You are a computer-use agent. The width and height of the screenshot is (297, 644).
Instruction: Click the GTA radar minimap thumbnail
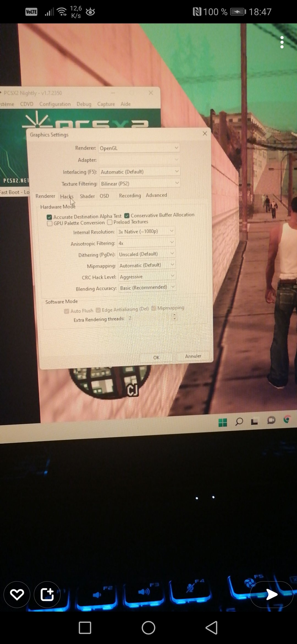coord(110,383)
